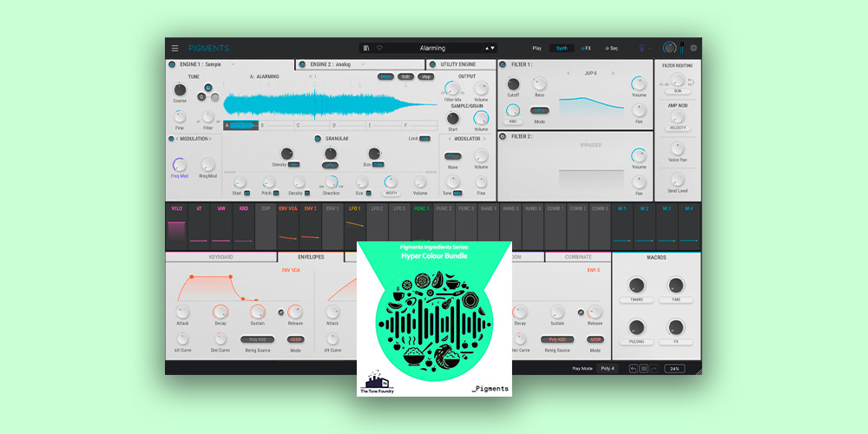The width and height of the screenshot is (868, 434).
Task: Click the redo arrow in the bottom bar
Action: pos(653,368)
